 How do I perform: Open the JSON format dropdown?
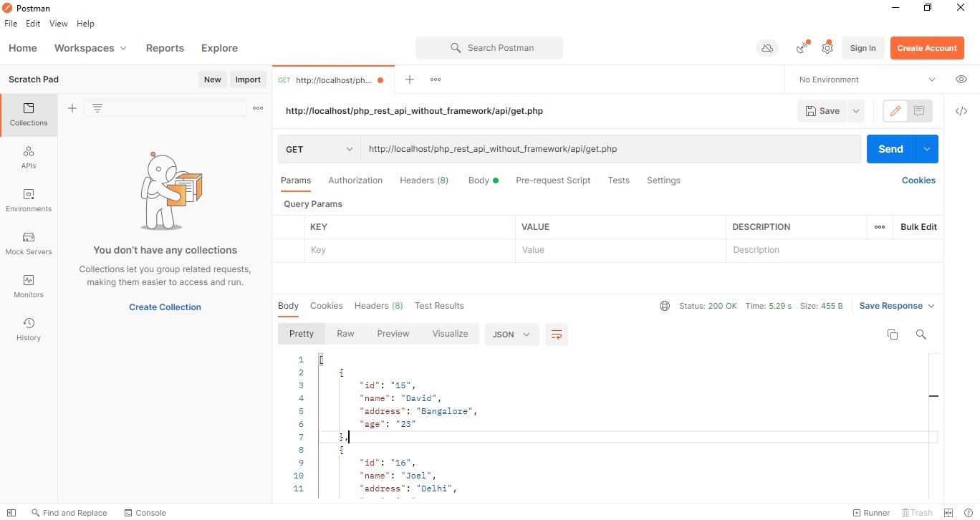coord(511,334)
